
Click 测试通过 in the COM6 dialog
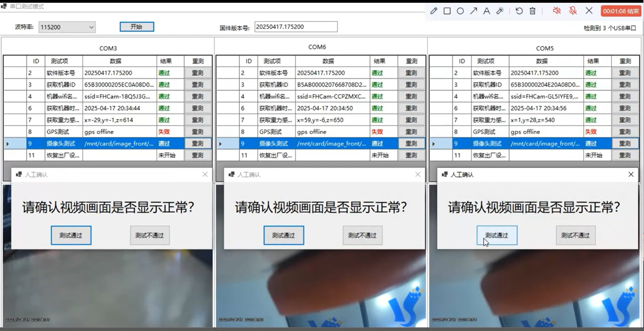(x=284, y=235)
